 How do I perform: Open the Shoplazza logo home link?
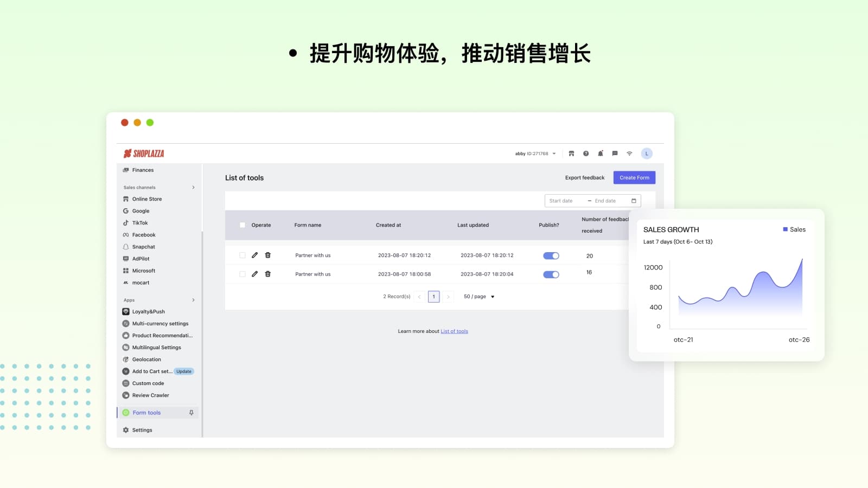(x=144, y=153)
